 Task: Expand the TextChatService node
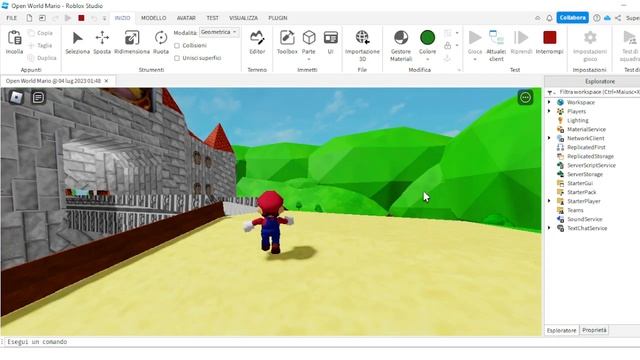[549, 228]
